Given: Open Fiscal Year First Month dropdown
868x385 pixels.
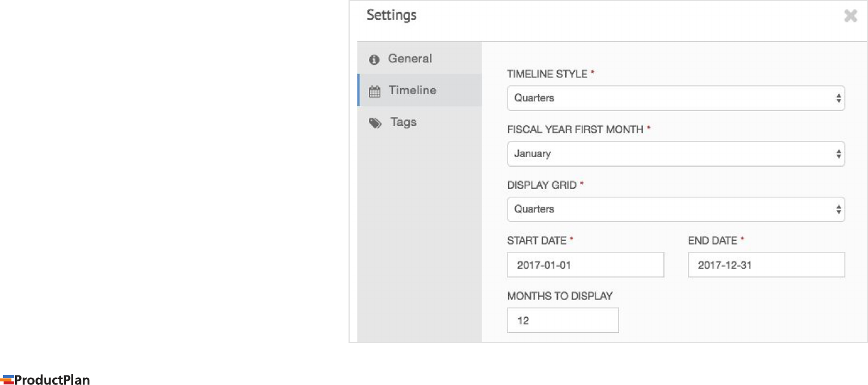Looking at the screenshot, I should coord(676,154).
